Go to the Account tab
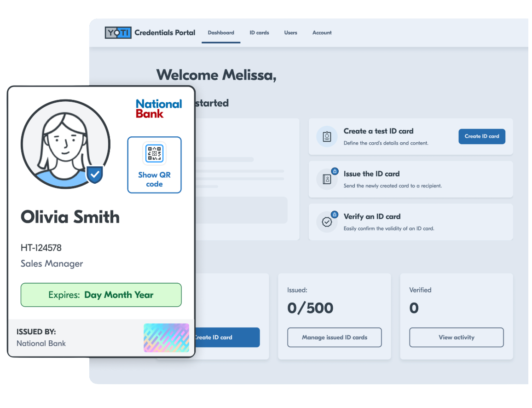The image size is (532, 408). (x=322, y=33)
